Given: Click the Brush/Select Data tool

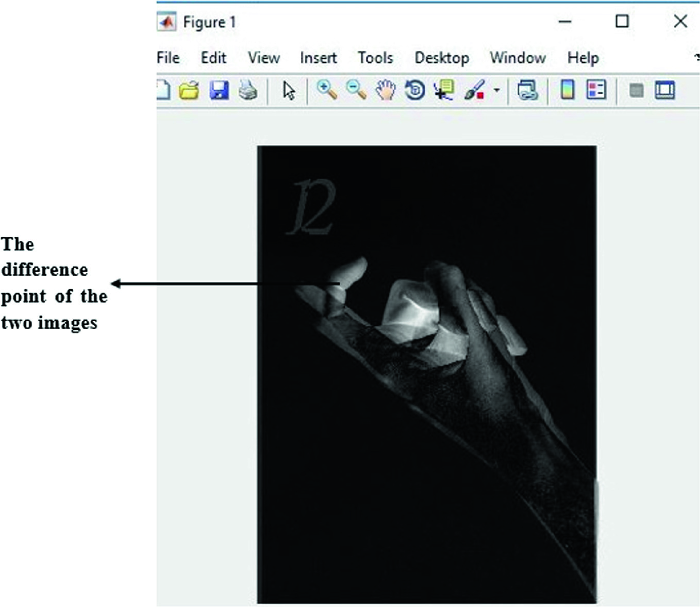Looking at the screenshot, I should coord(475,90).
